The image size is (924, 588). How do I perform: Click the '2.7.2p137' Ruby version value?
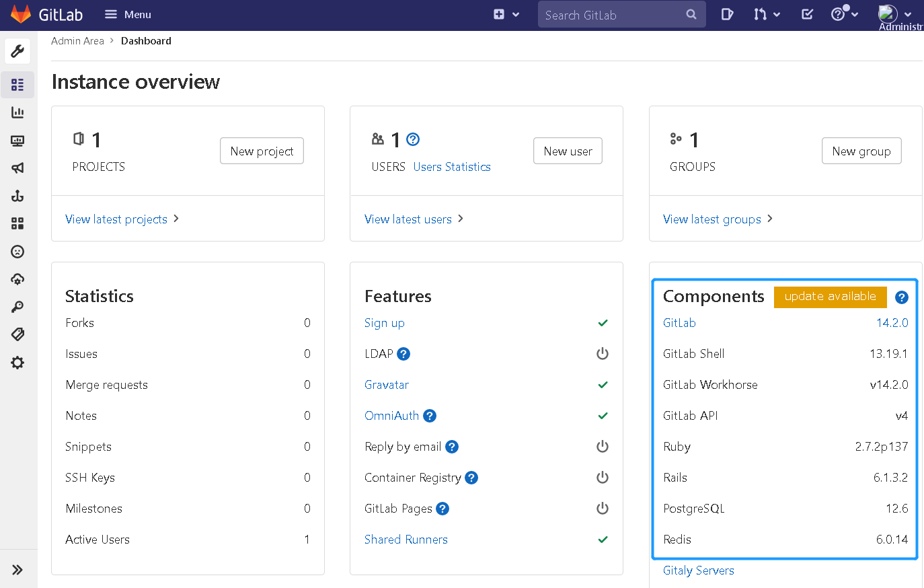click(x=882, y=447)
